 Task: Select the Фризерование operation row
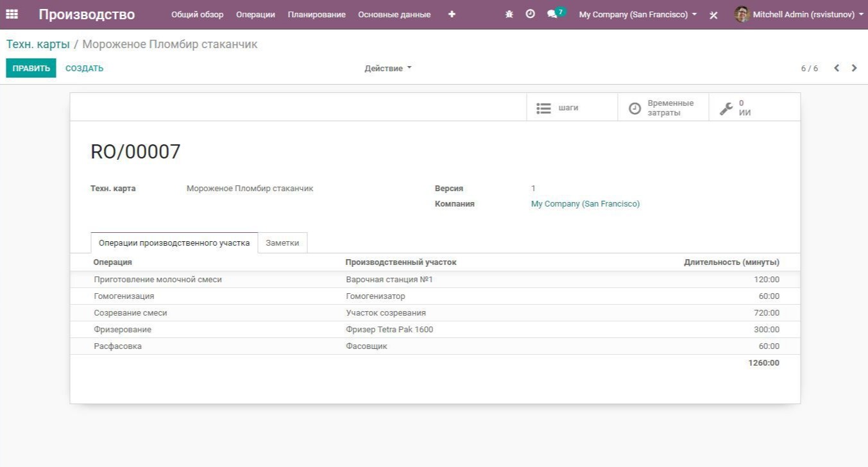coord(123,330)
